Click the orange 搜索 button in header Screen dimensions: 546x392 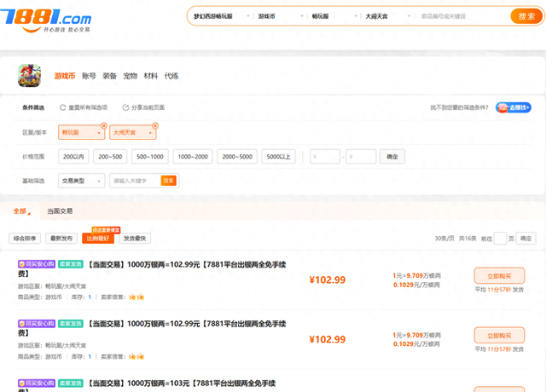[x=523, y=16]
